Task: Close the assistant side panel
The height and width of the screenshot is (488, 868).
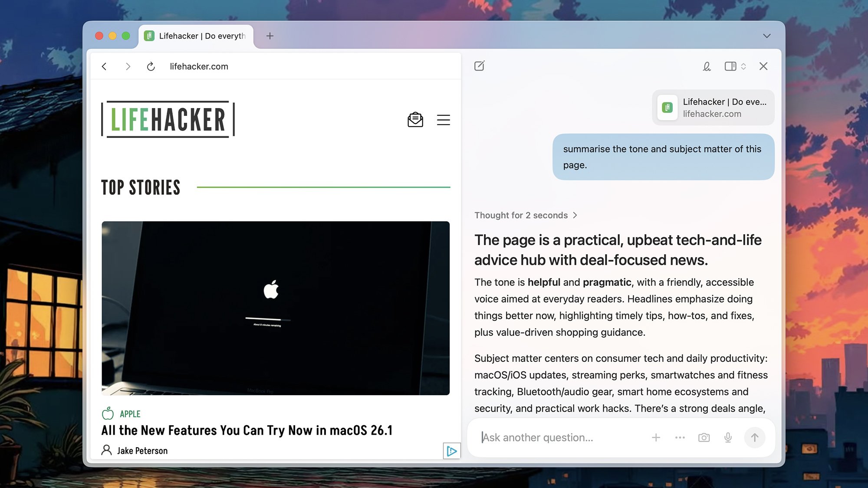Action: coord(763,66)
